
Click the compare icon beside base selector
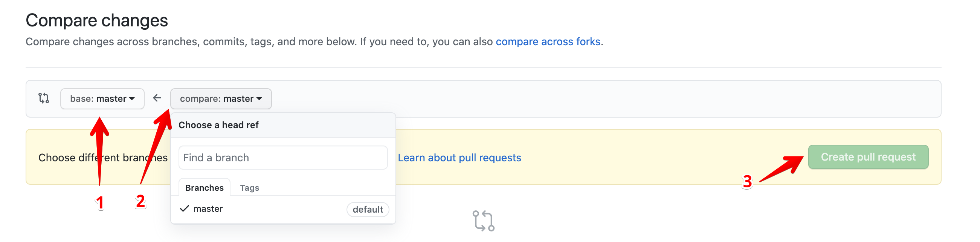coord(44,98)
